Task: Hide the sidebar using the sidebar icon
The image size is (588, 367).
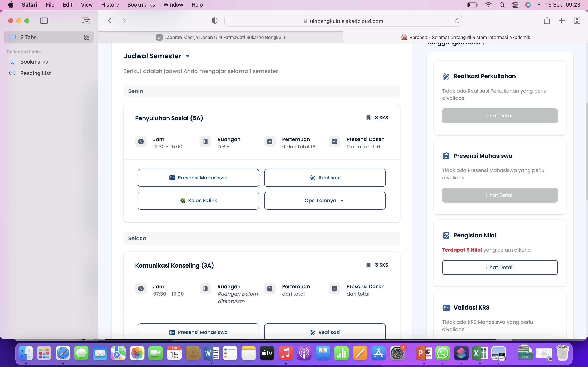Action: click(x=44, y=21)
